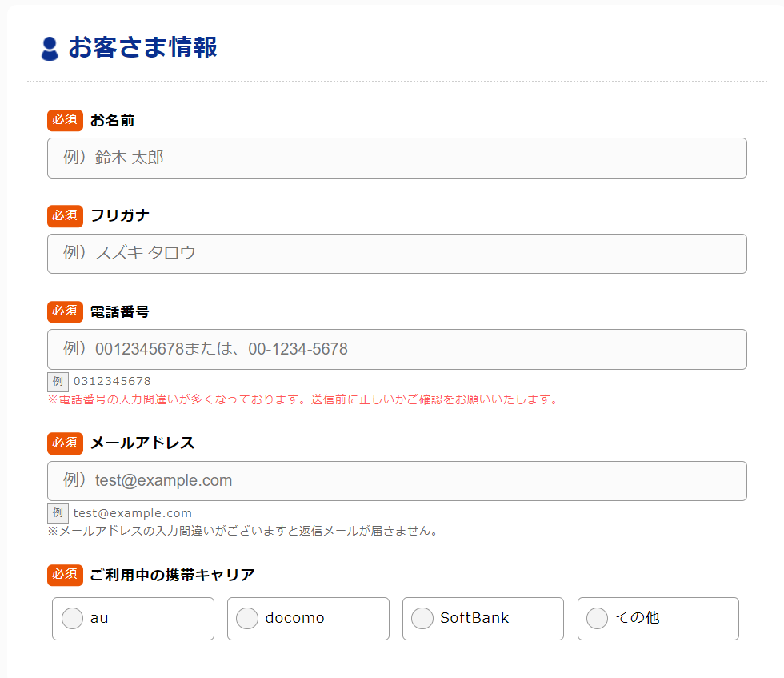Select the SoftBank radio option
Screen dimensions: 784x678
click(422, 619)
